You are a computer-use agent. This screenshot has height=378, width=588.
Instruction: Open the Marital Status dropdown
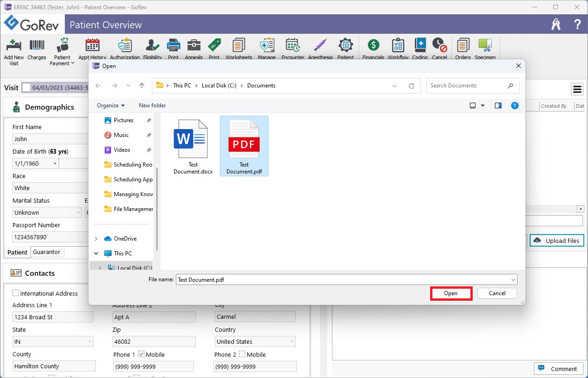[x=78, y=213]
